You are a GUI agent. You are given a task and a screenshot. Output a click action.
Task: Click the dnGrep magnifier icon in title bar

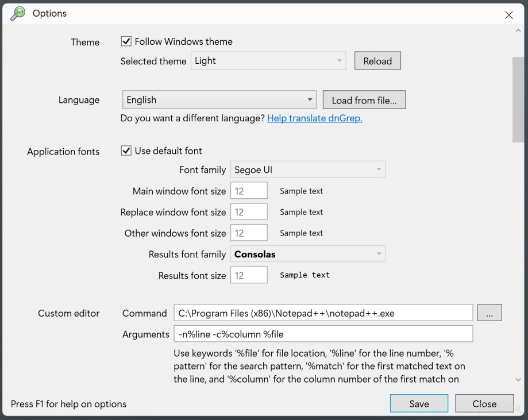(18, 14)
